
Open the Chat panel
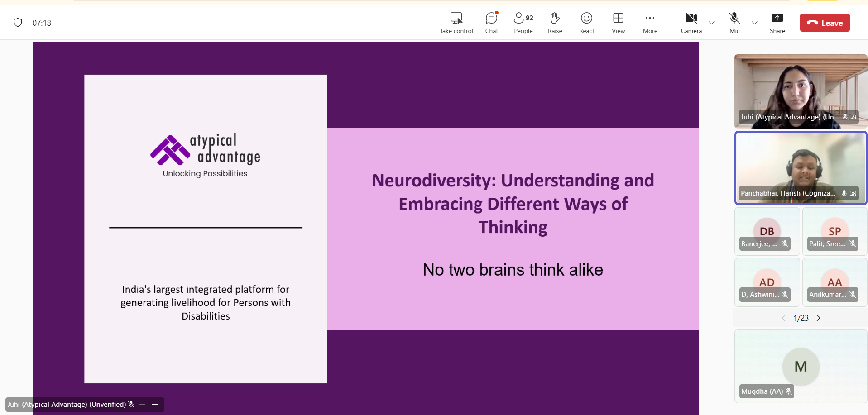[x=491, y=22]
